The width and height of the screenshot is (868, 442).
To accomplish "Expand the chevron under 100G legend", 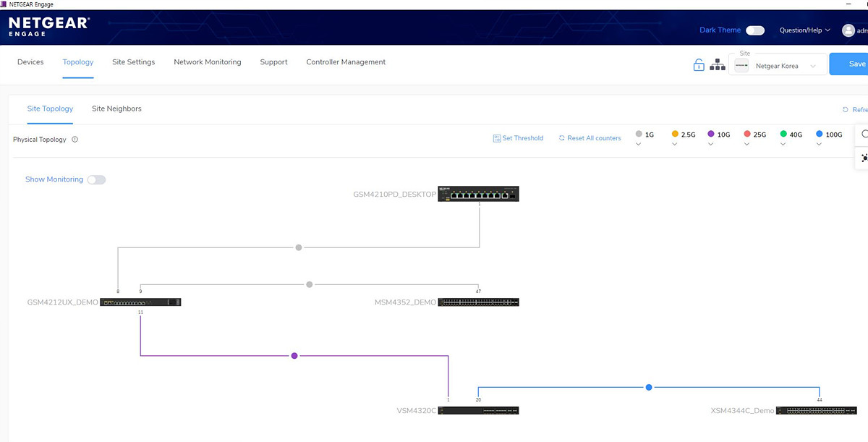I will point(819,144).
